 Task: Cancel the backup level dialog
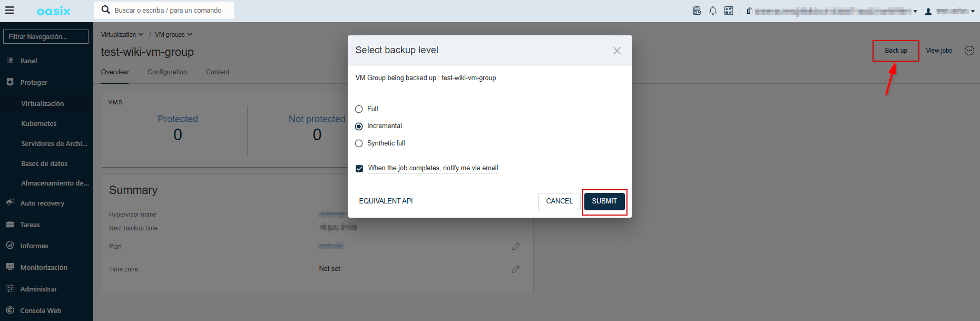click(559, 201)
